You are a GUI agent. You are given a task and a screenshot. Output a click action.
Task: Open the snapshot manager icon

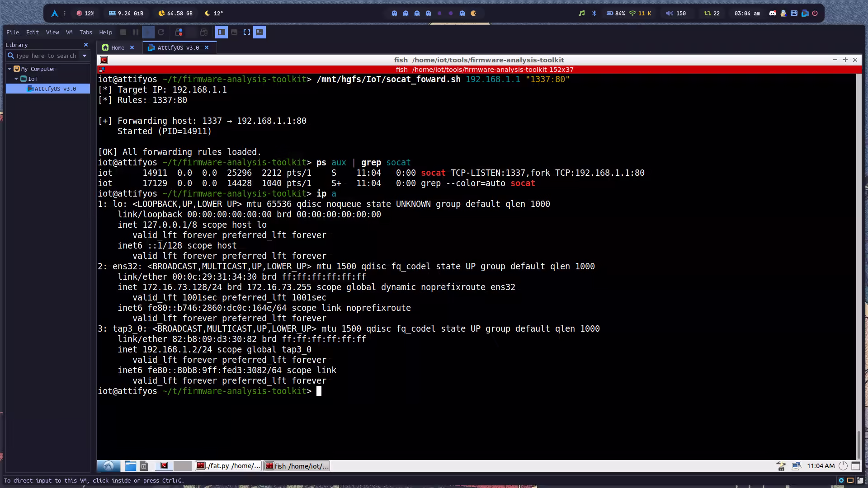click(x=204, y=32)
